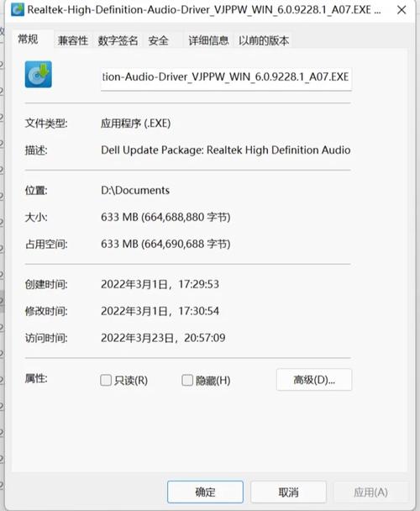The image size is (420, 511).
Task: Switch to the 常规 tab
Action: [28, 40]
